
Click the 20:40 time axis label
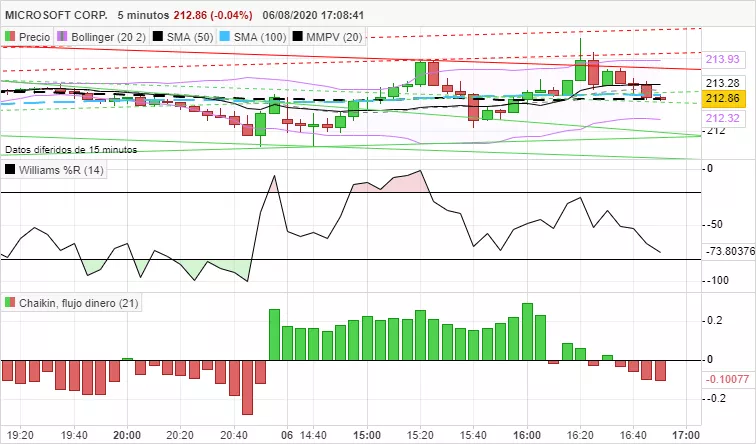(234, 435)
